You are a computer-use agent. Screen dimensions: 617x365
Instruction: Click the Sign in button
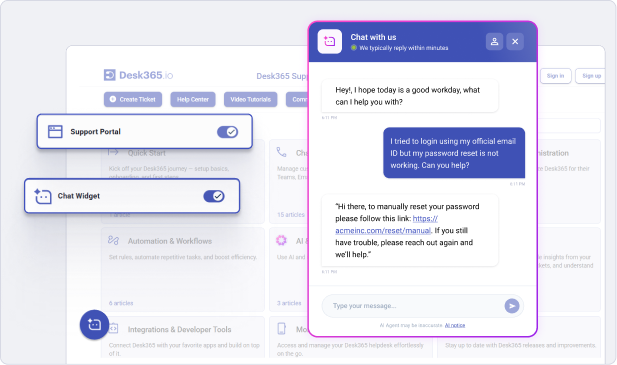(x=555, y=76)
